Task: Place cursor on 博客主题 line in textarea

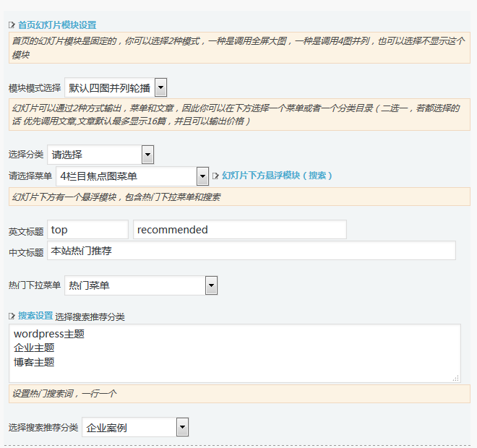Action: coord(34,362)
